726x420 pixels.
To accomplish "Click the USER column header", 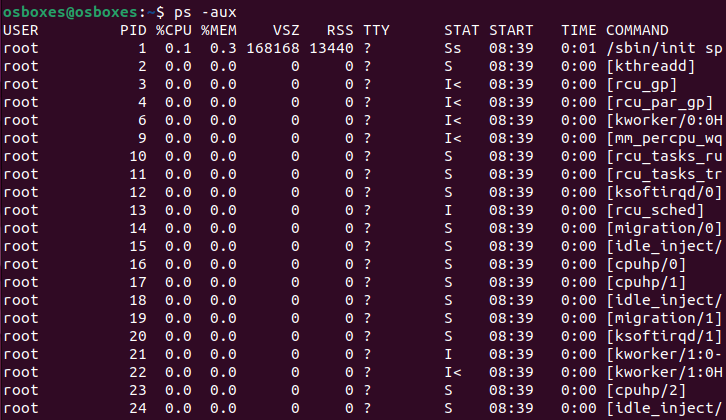I will click(x=20, y=30).
